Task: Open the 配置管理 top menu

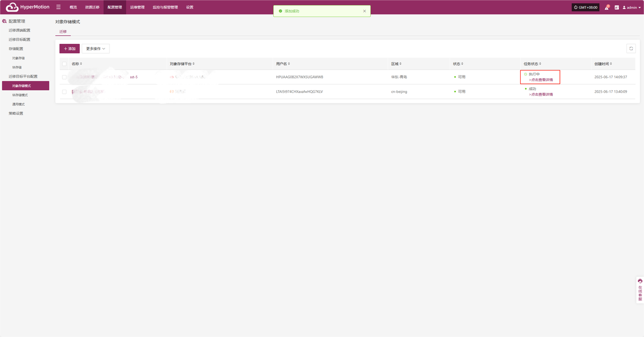Action: [x=115, y=7]
